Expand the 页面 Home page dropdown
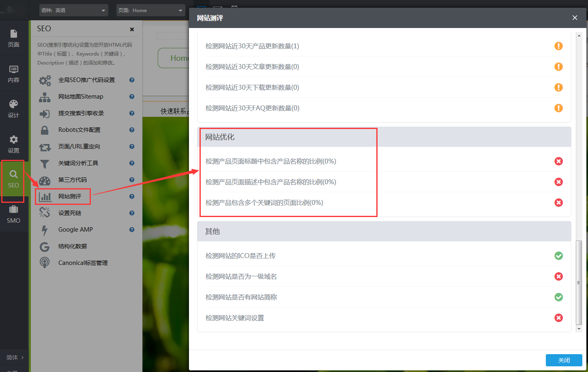 [150, 11]
